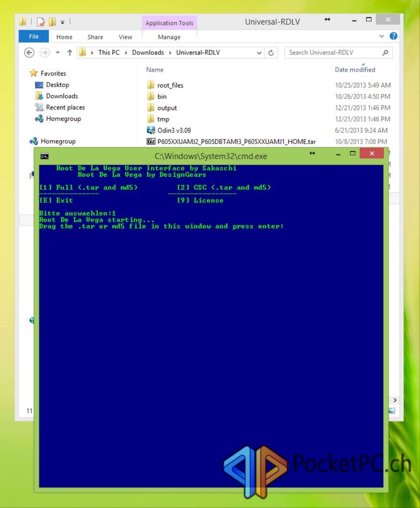
Task: Open Customize Quick Access Toolbar dropdown
Action: [x=62, y=22]
